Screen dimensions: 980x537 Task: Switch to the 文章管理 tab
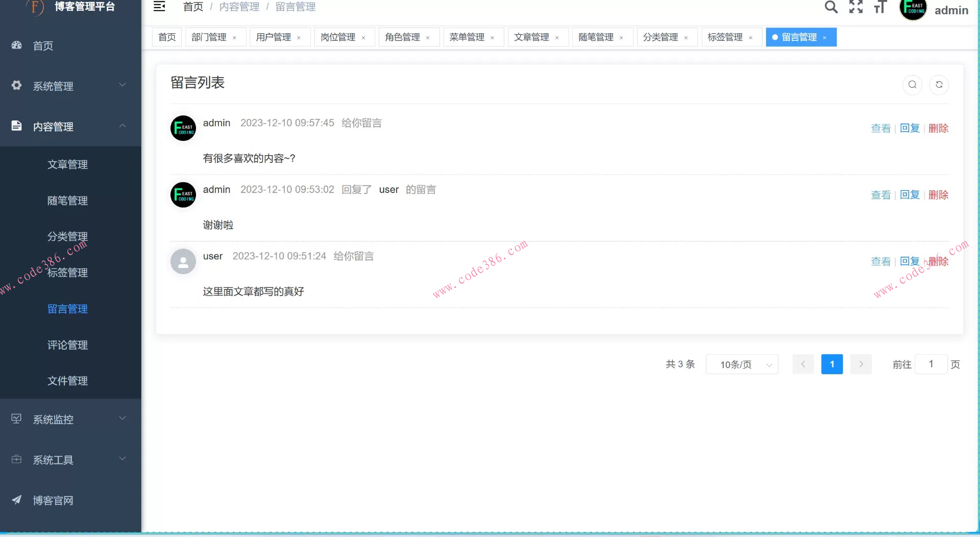[x=531, y=37]
